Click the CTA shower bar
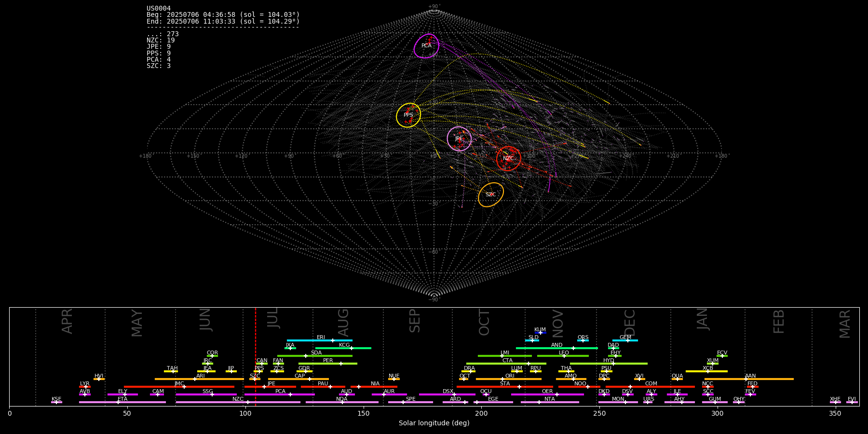The height and width of the screenshot is (434, 868). coord(506,364)
